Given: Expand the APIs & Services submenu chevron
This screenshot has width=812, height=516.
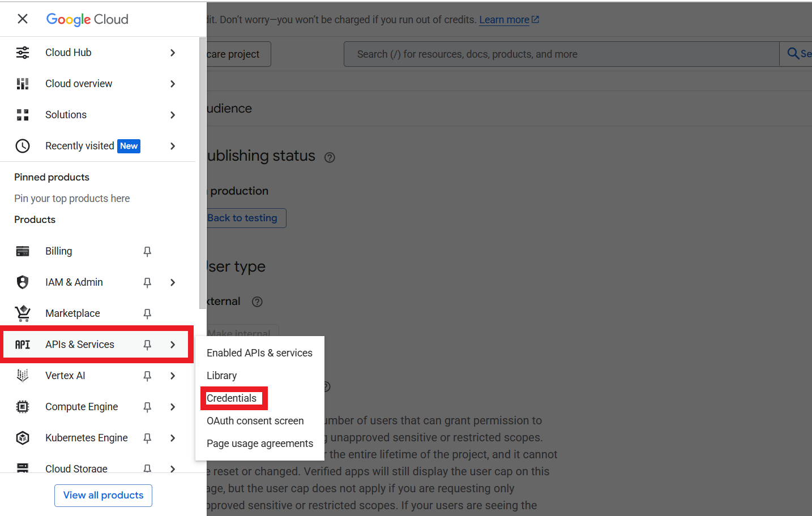Looking at the screenshot, I should (173, 345).
